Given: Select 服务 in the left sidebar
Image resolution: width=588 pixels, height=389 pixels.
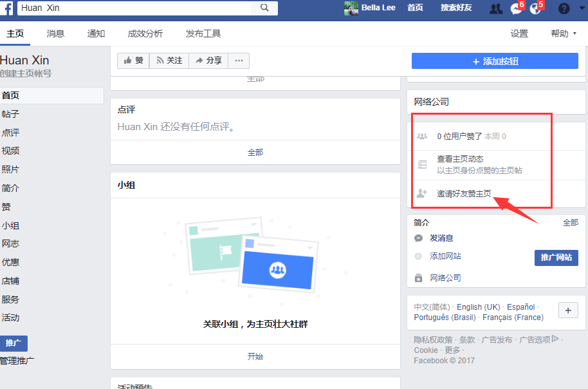Looking at the screenshot, I should pyautogui.click(x=10, y=299).
